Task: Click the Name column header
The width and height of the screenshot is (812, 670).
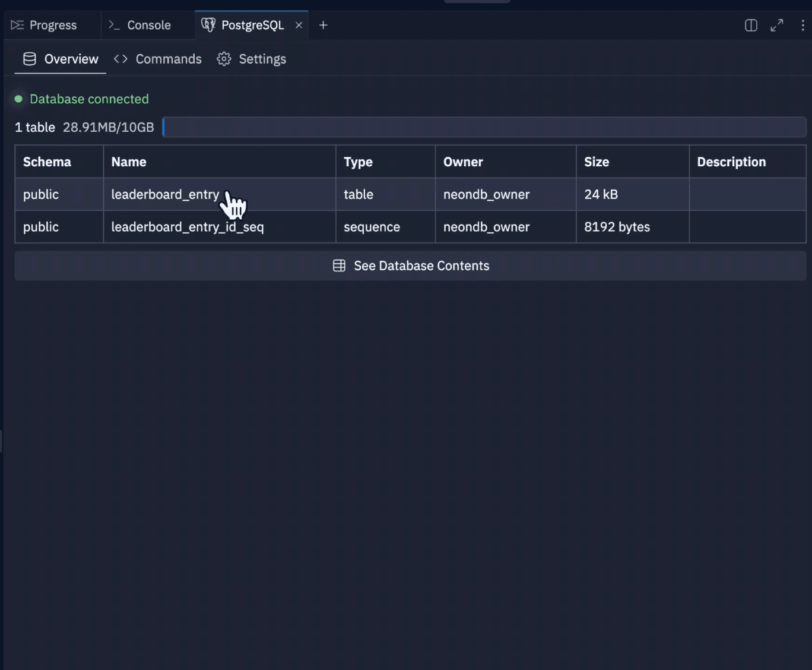Action: click(x=129, y=162)
